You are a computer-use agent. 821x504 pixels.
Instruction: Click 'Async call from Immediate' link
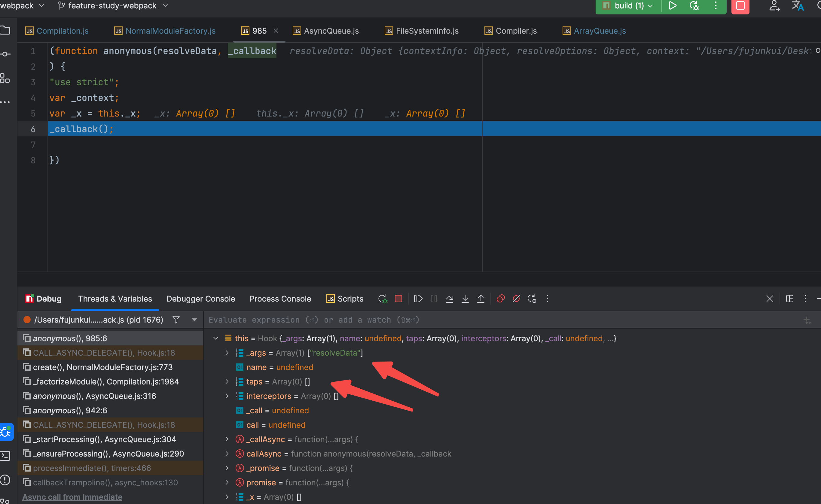72,497
